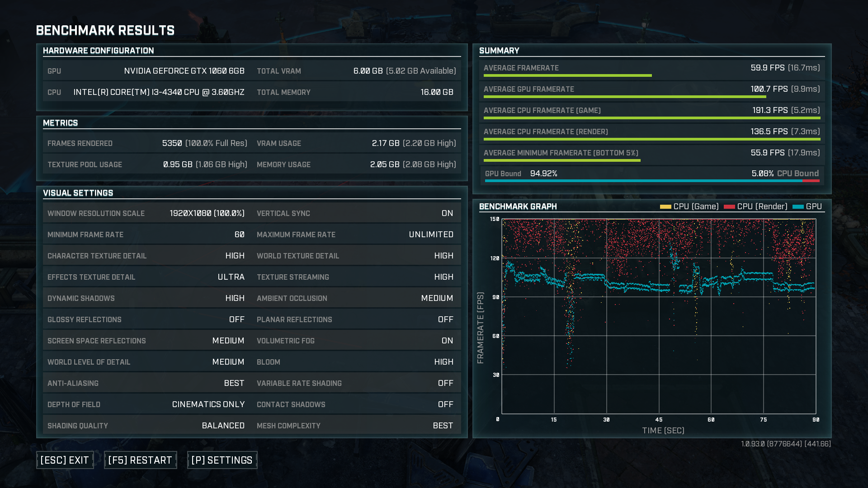Click the Hardware Configuration panel header
This screenshot has height=488, width=868.
click(98, 51)
